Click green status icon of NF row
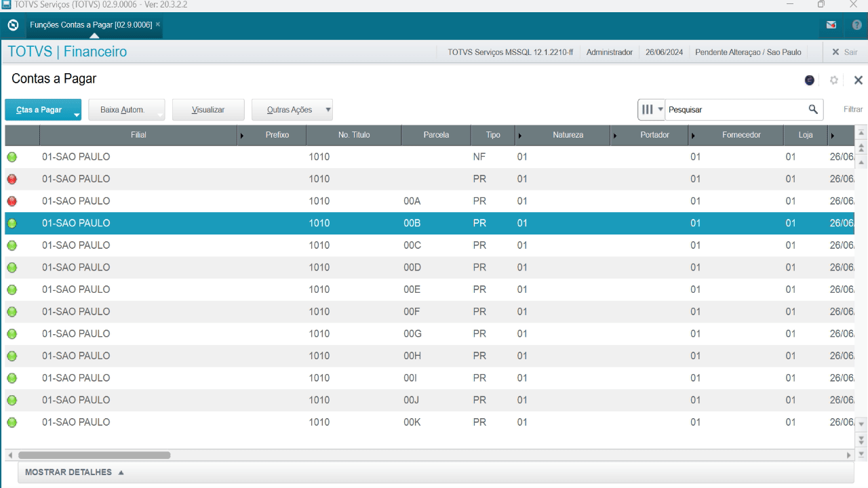This screenshot has width=868, height=488. click(12, 157)
